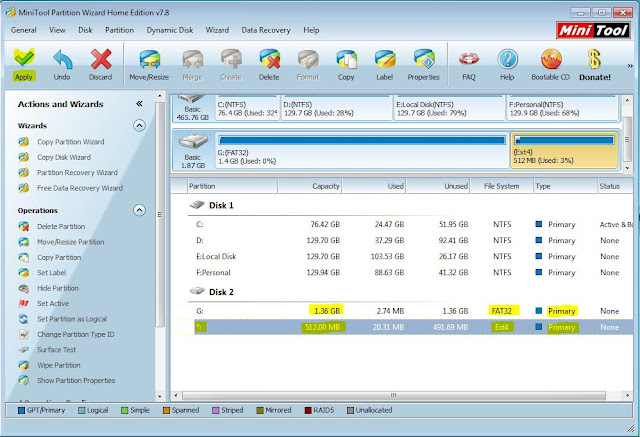640x437 pixels.
Task: Delete the selected partition via toolbar
Action: 269,64
